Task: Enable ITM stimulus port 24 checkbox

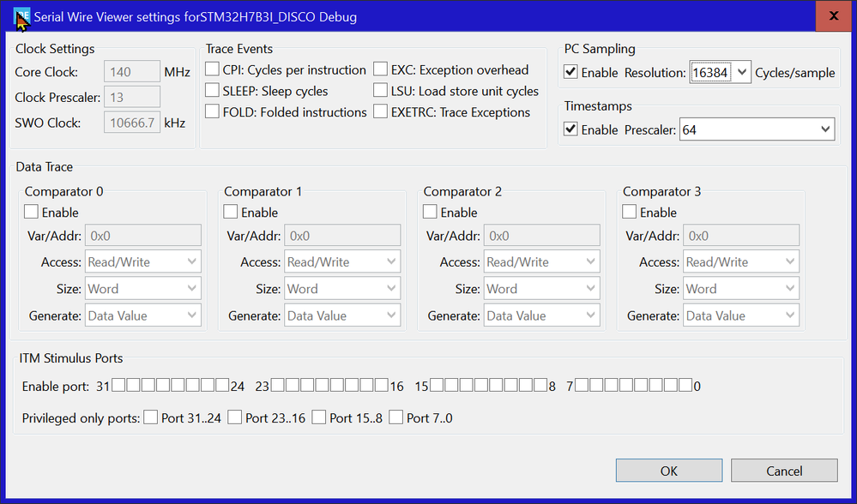Action: (222, 385)
